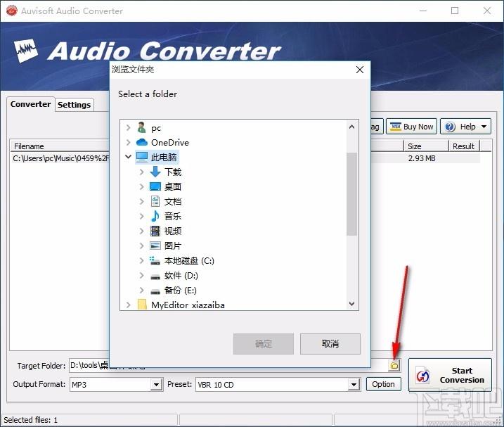Switch to the Converter tab

[30, 104]
